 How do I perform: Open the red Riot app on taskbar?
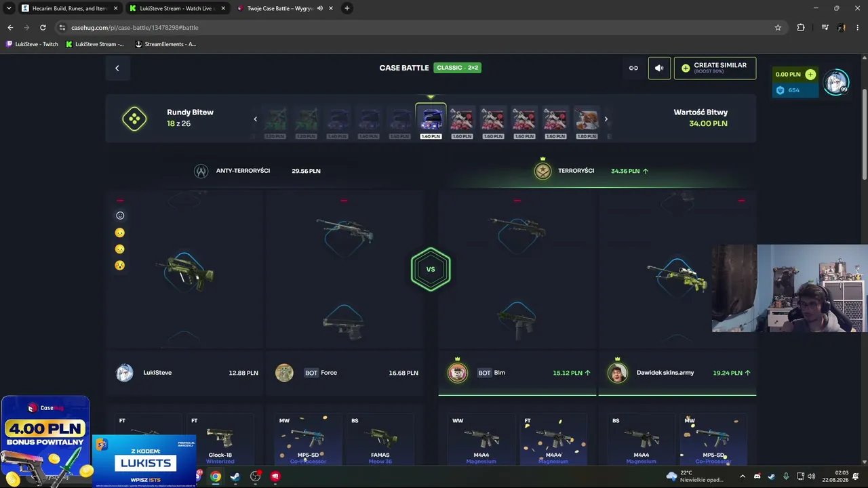275,476
